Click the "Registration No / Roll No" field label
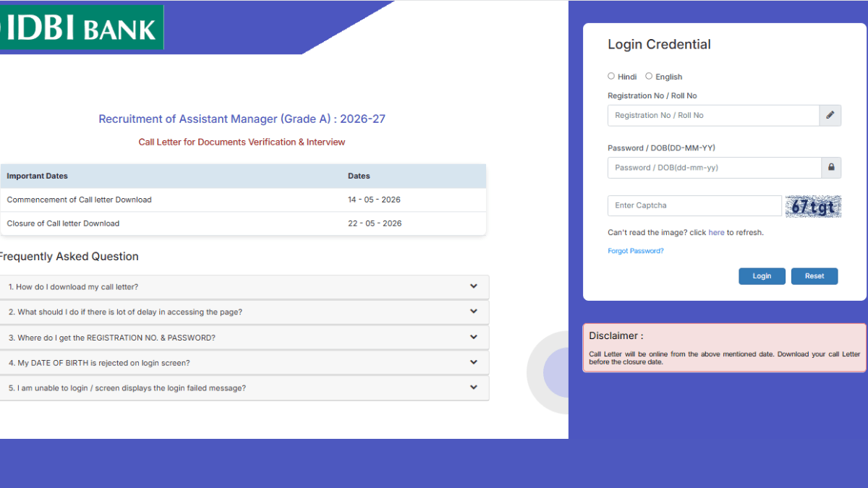Image resolution: width=868 pixels, height=488 pixels. tap(652, 95)
